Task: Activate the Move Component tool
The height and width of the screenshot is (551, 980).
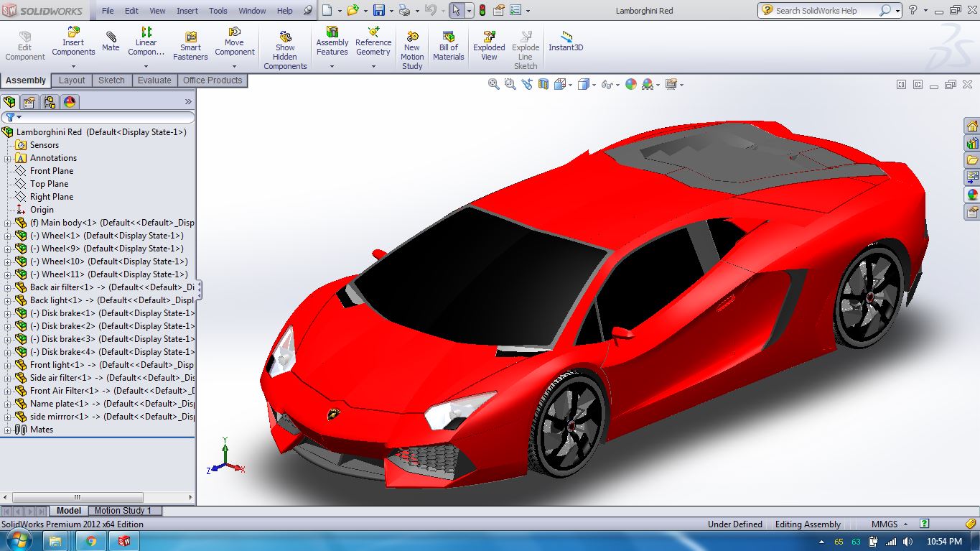Action: pyautogui.click(x=235, y=42)
